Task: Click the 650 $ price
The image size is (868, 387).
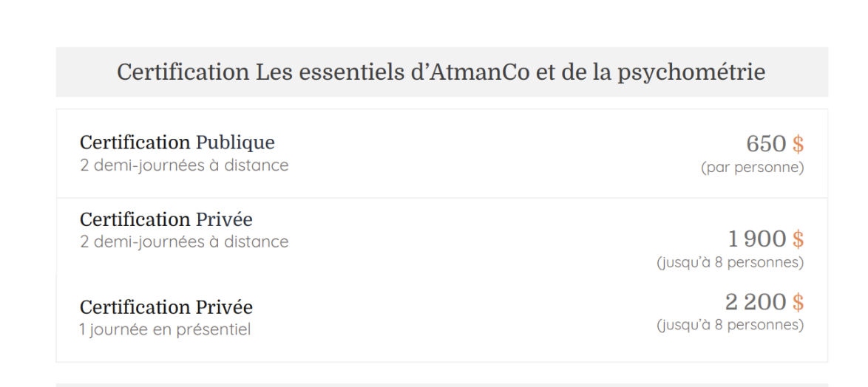Action: pyautogui.click(x=775, y=144)
